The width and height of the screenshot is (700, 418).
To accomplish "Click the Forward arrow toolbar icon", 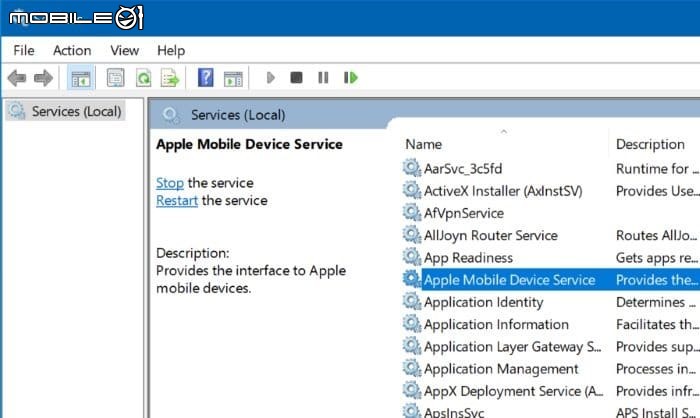I will [43, 78].
